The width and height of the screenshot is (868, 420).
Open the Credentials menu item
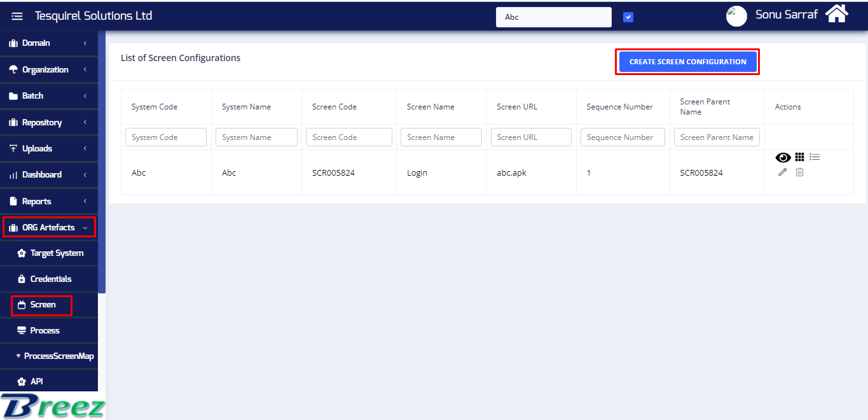click(x=49, y=279)
